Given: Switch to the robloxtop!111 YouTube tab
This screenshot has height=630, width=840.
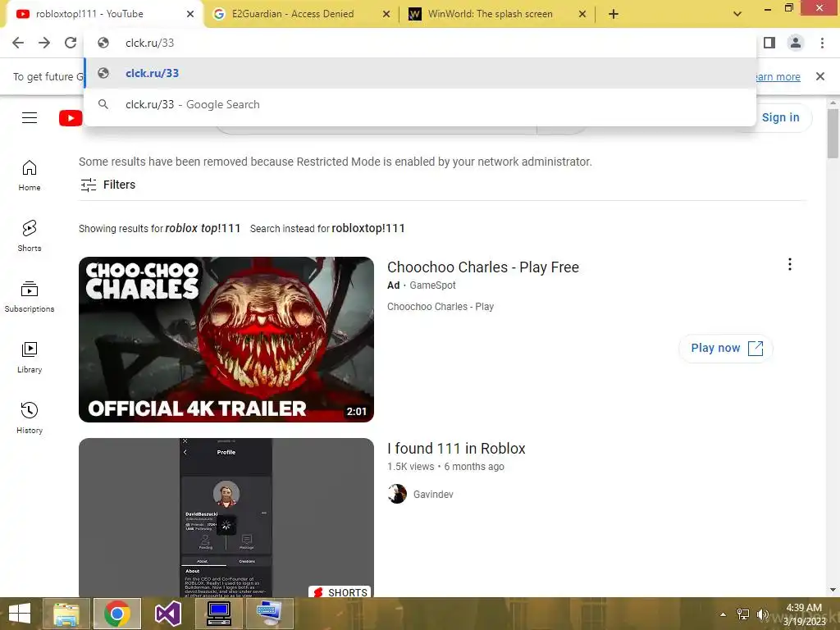Looking at the screenshot, I should click(102, 14).
